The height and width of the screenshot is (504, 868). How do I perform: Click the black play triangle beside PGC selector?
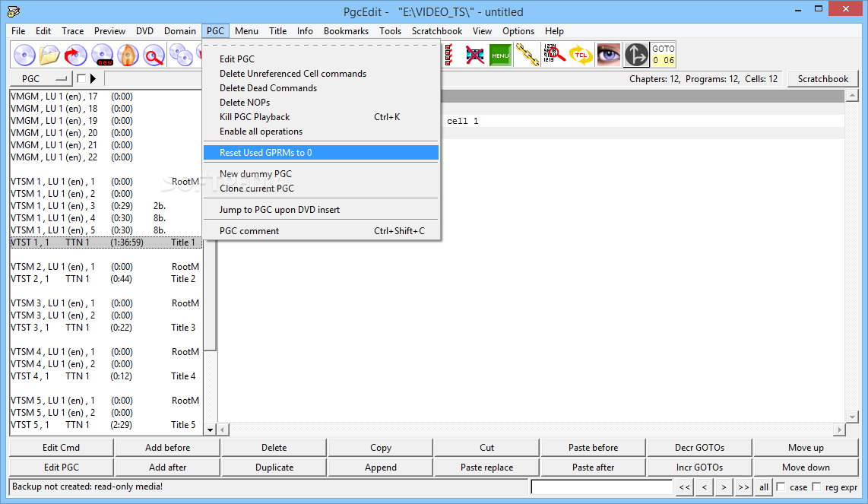click(x=93, y=78)
